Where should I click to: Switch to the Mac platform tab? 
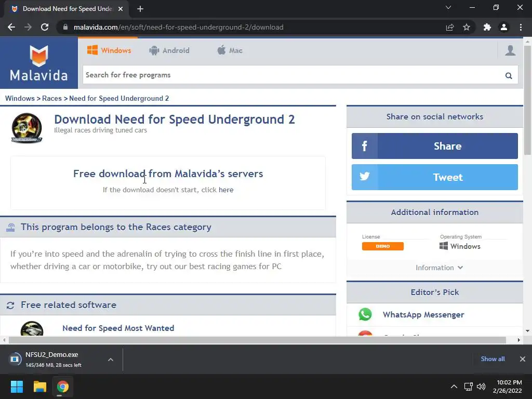pyautogui.click(x=230, y=50)
